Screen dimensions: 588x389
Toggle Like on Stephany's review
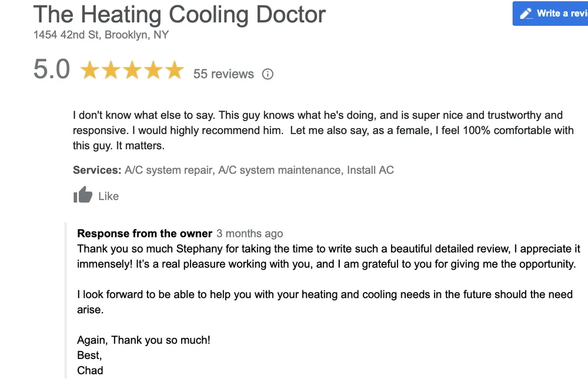[96, 195]
